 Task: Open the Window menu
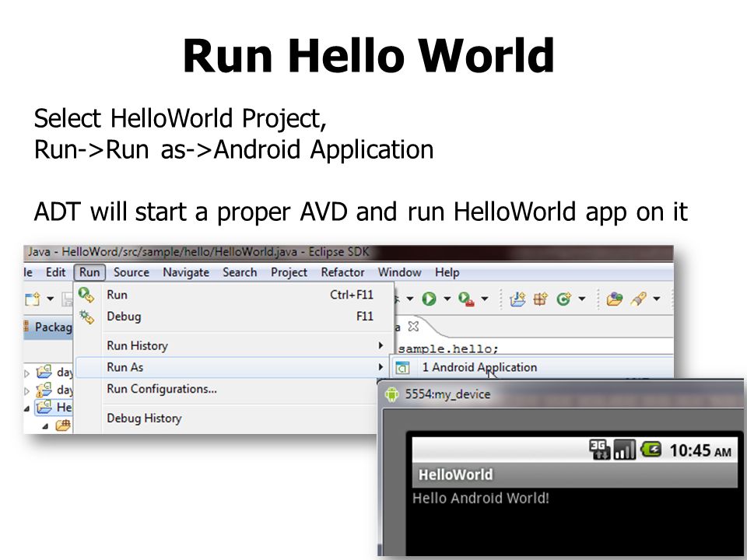tap(400, 272)
